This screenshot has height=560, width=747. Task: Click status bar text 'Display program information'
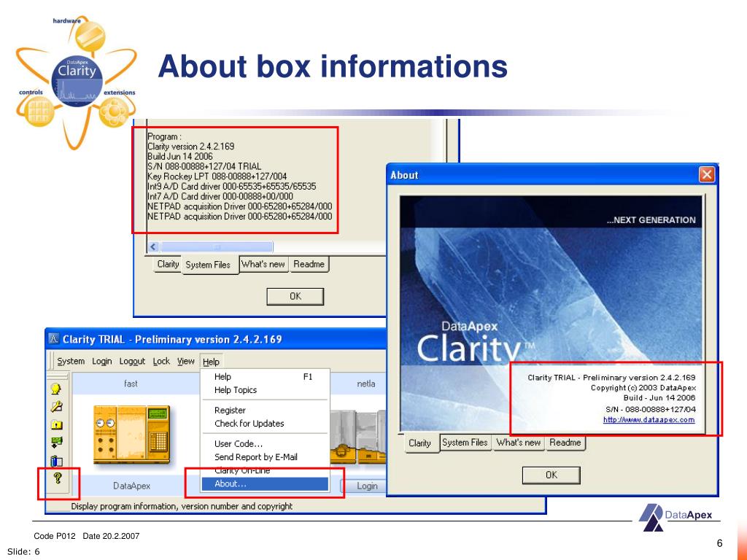(x=182, y=506)
